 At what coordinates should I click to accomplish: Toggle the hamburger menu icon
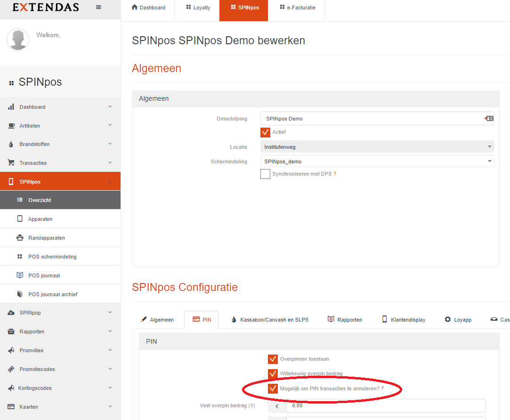point(98,7)
